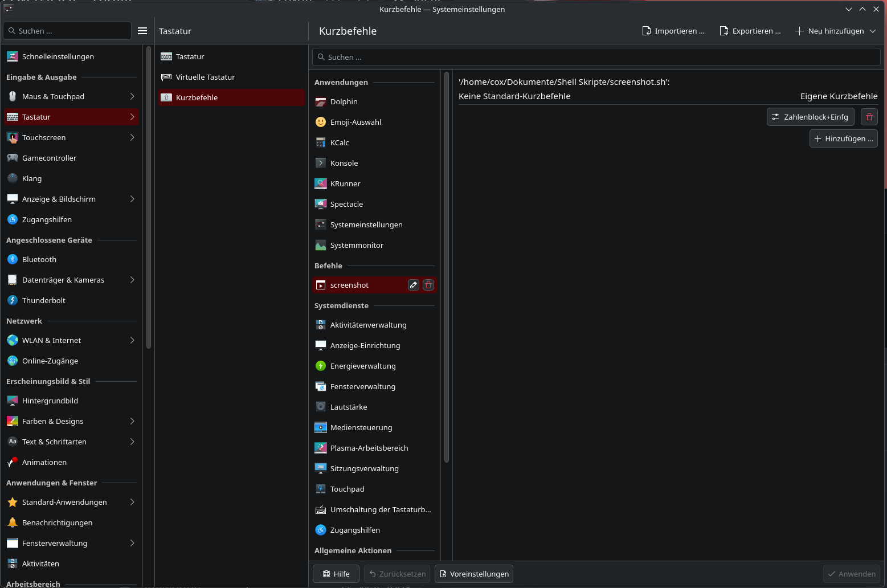887x588 pixels.
Task: Remove the Zahlenblock+Einfg shortcut via trash icon
Action: click(x=869, y=117)
